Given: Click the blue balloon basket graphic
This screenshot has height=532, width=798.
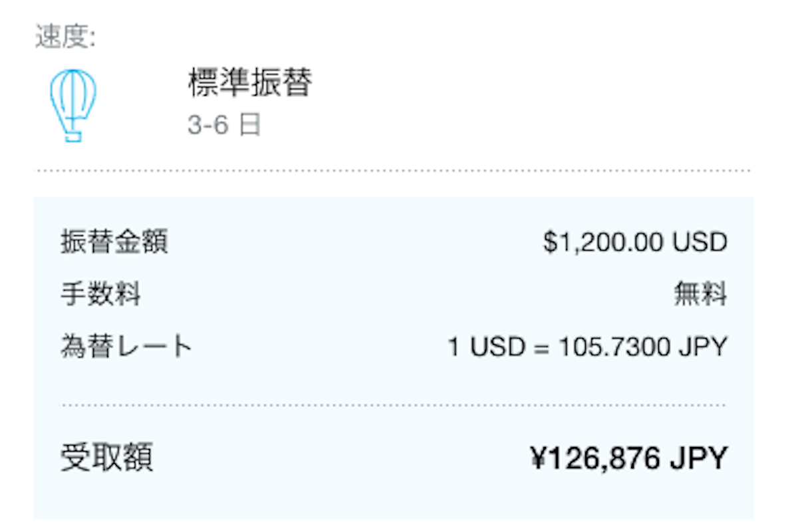Looking at the screenshot, I should click(73, 136).
